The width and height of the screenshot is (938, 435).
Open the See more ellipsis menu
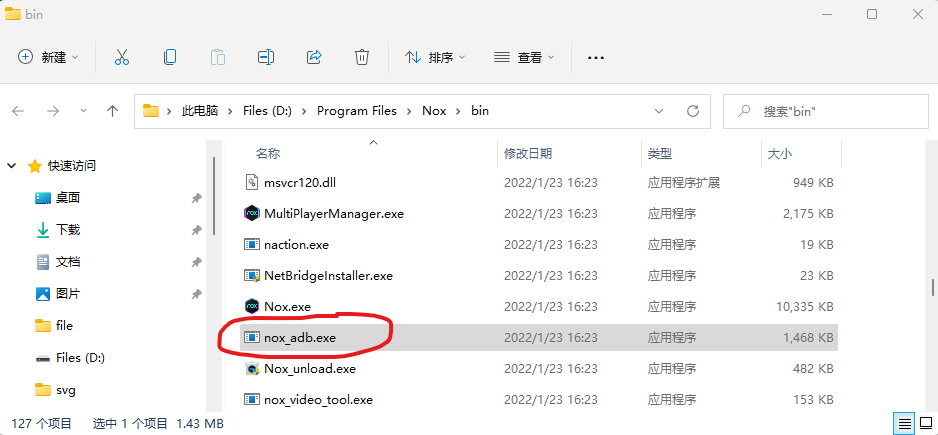(x=596, y=58)
